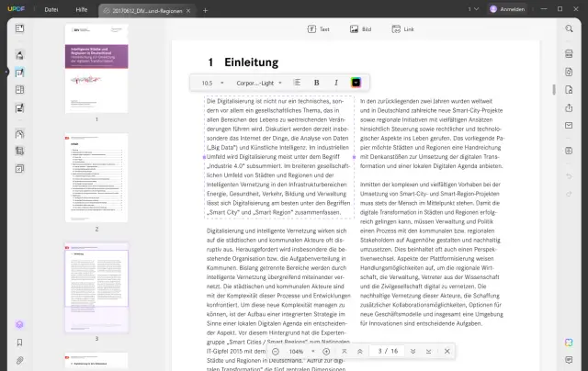
Task: Add a Bild image element
Action: (360, 29)
